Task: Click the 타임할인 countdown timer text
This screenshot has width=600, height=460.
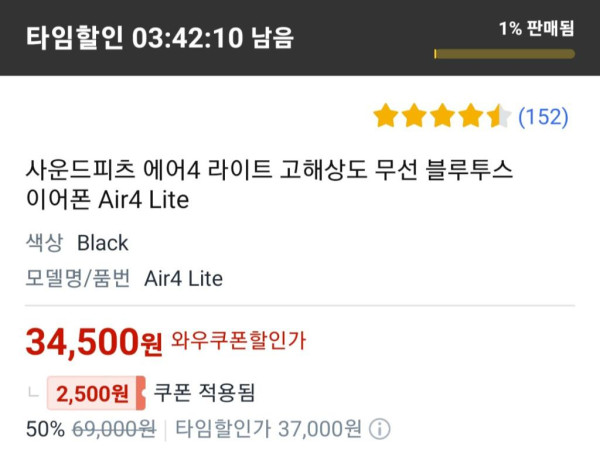Action: pyautogui.click(x=160, y=38)
